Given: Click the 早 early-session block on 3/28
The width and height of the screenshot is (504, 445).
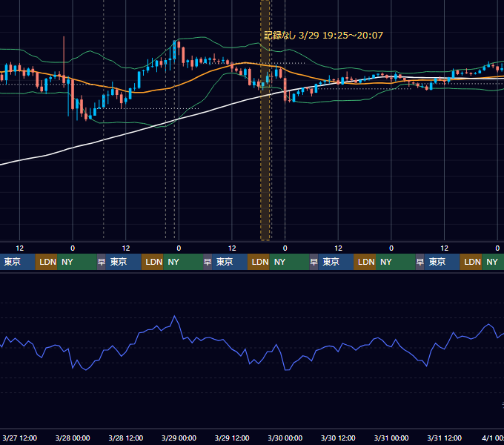Looking at the screenshot, I should click(x=102, y=262).
